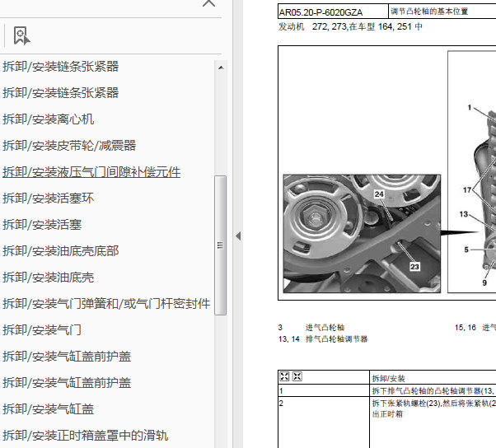Click the engine line 发动机 272, 273

(350, 26)
